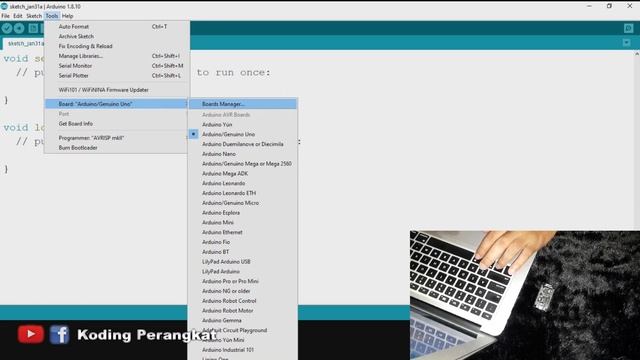The height and width of the screenshot is (360, 640).
Task: Click the Tools menu
Action: (x=52, y=16)
